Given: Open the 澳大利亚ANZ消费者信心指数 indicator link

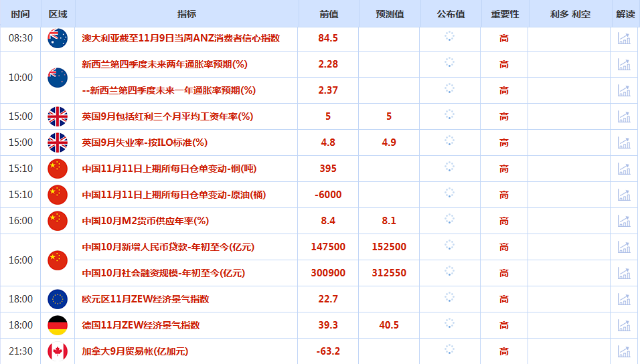Looking at the screenshot, I should pyautogui.click(x=180, y=38).
